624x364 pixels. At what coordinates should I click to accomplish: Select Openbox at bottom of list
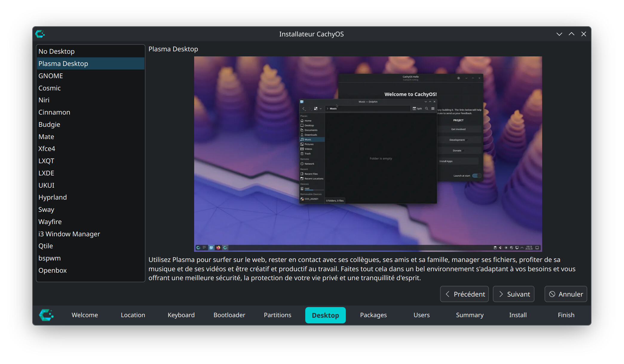coord(53,270)
